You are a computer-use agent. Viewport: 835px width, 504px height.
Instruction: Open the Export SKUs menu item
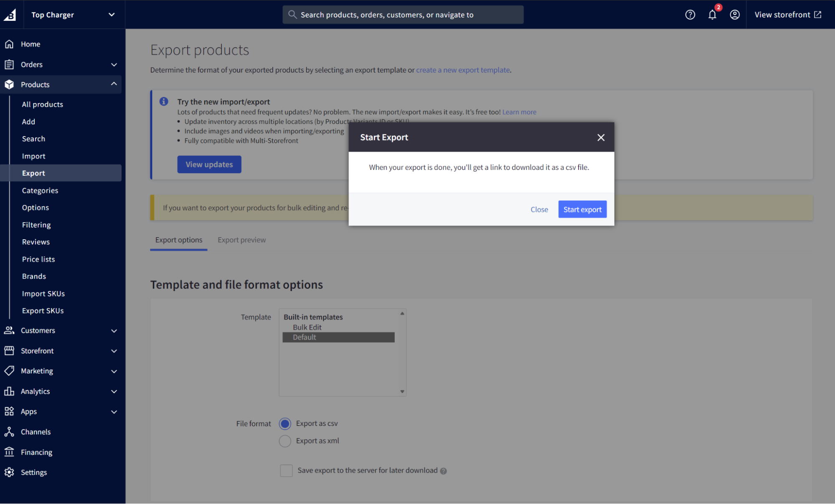(x=43, y=310)
